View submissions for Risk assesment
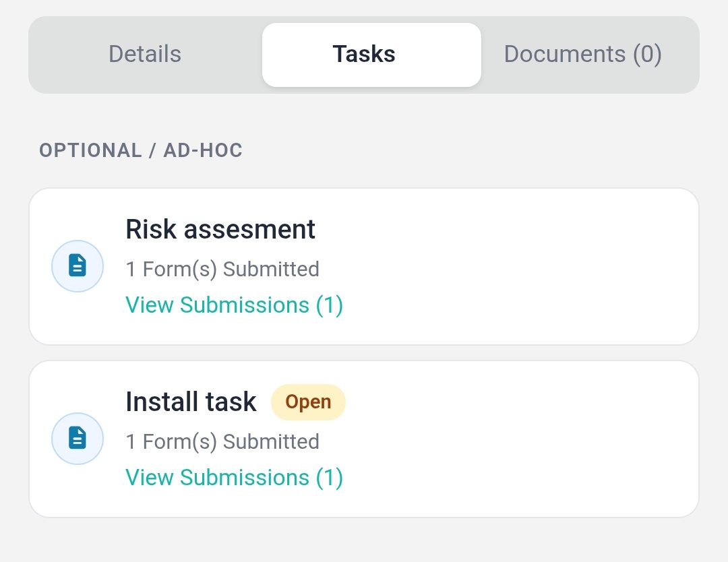The image size is (728, 562). 234,305
